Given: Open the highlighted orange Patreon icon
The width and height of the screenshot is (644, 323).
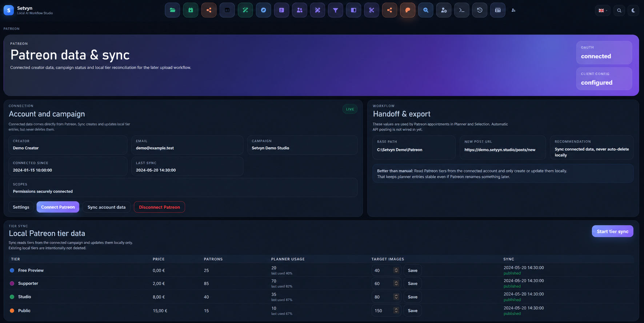Looking at the screenshot, I should 408,10.
